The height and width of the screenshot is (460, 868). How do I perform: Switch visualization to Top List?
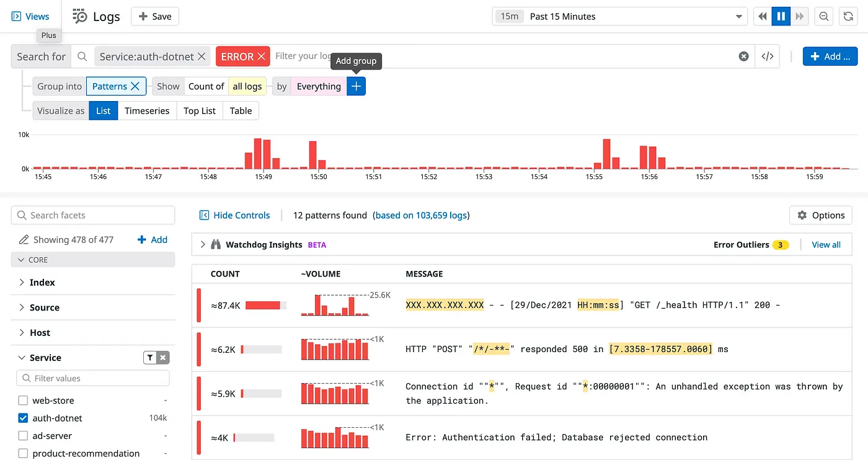(200, 111)
